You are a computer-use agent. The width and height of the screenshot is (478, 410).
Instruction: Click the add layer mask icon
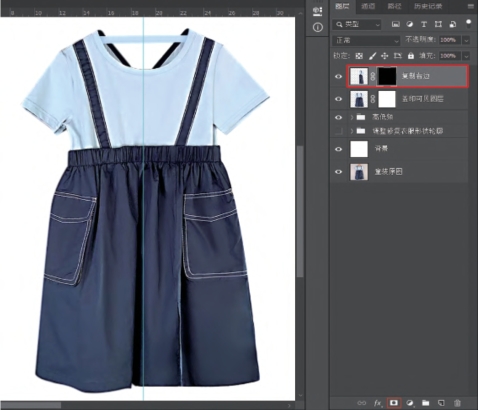394,403
